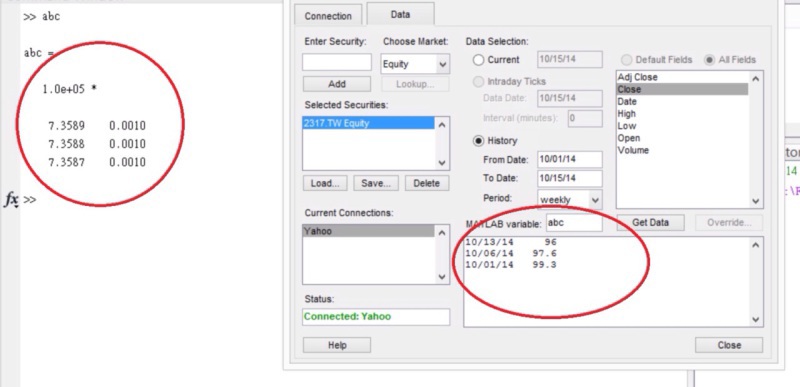Click the Close button
Screen dimensions: 800x387
(x=729, y=345)
